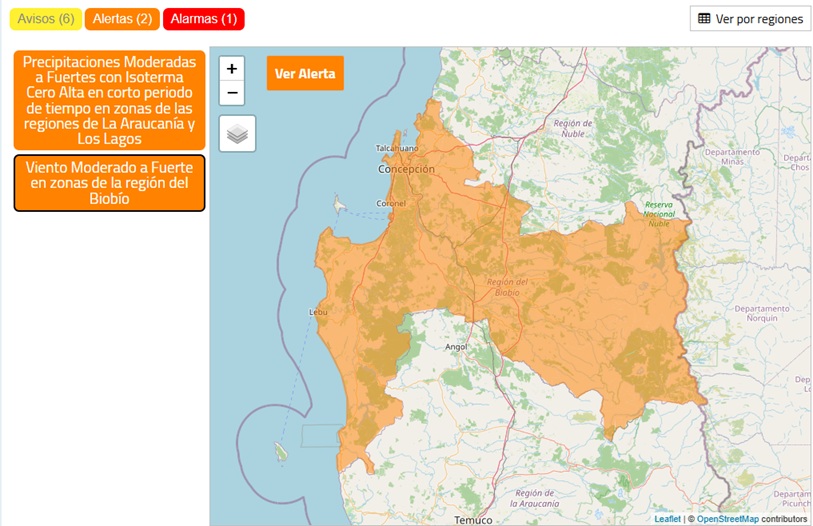This screenshot has height=526, width=813.
Task: Click the Concepción city label on map
Action: point(406,169)
